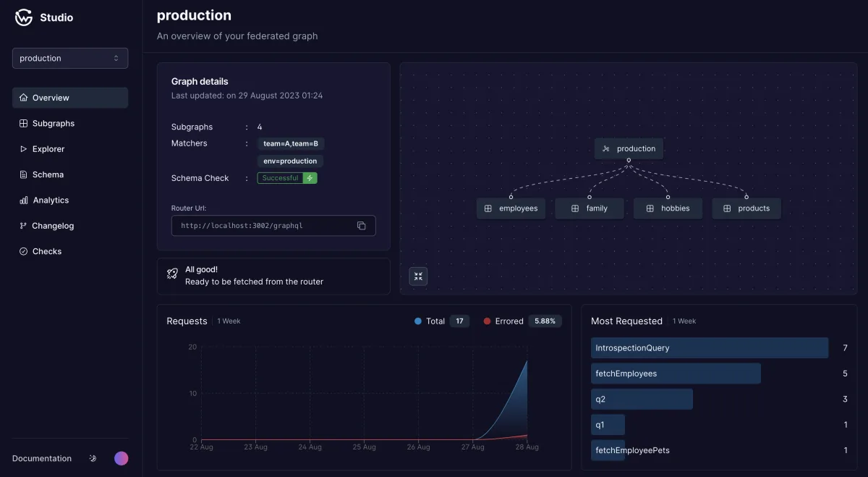
Task: Click the rocket icon in All good panel
Action: pyautogui.click(x=172, y=274)
